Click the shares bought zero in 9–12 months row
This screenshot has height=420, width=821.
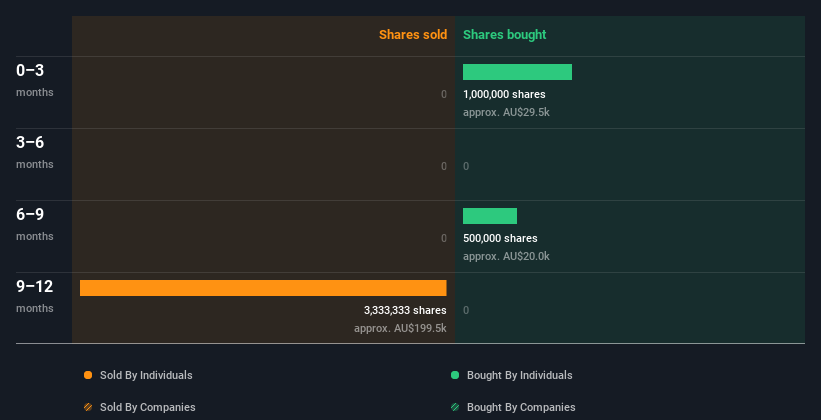pyautogui.click(x=466, y=311)
